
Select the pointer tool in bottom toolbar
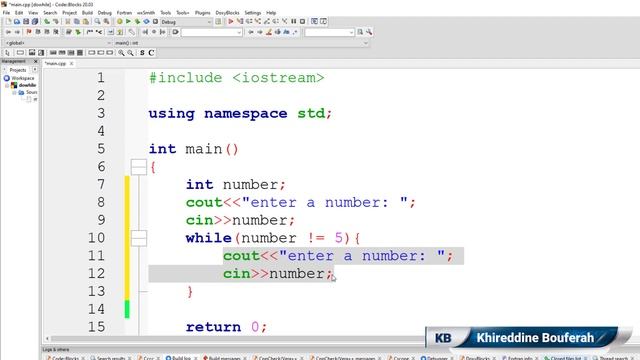coord(7,53)
